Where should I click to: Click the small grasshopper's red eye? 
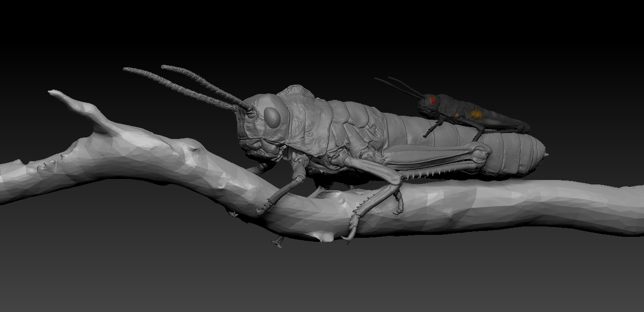[x=433, y=100]
